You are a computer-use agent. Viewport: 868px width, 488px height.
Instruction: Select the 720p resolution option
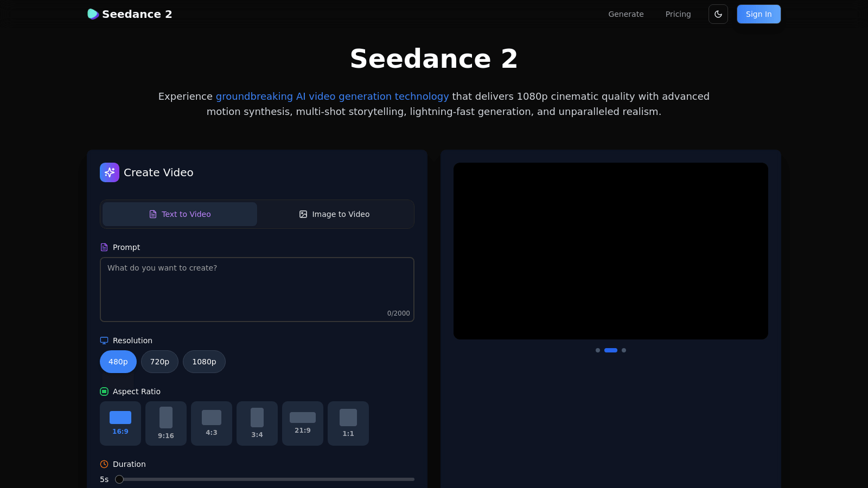[x=159, y=362]
